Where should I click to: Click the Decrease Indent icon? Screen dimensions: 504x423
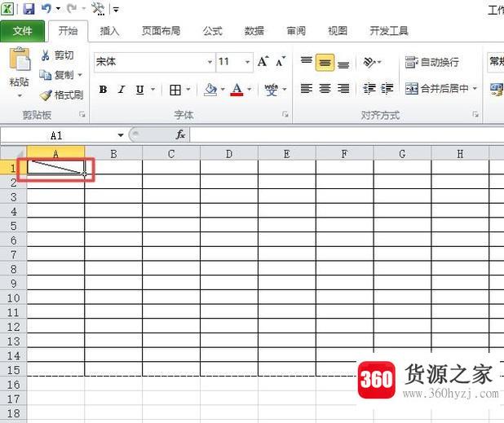pos(369,88)
